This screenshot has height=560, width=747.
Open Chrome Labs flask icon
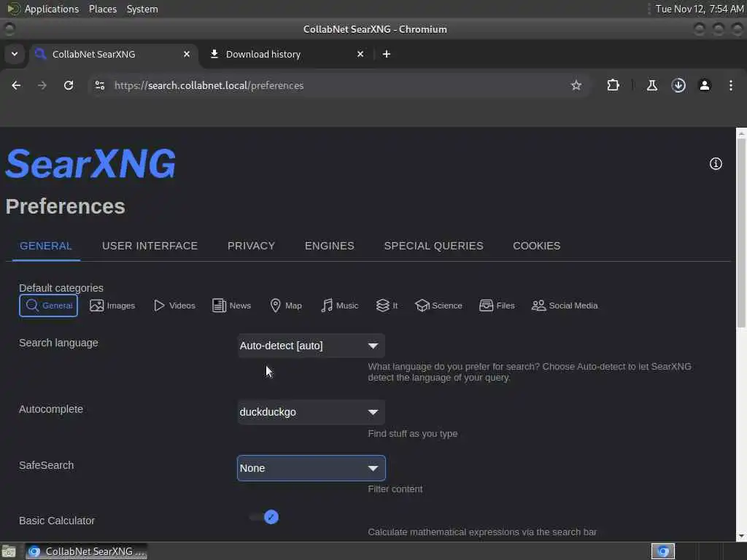pyautogui.click(x=651, y=85)
